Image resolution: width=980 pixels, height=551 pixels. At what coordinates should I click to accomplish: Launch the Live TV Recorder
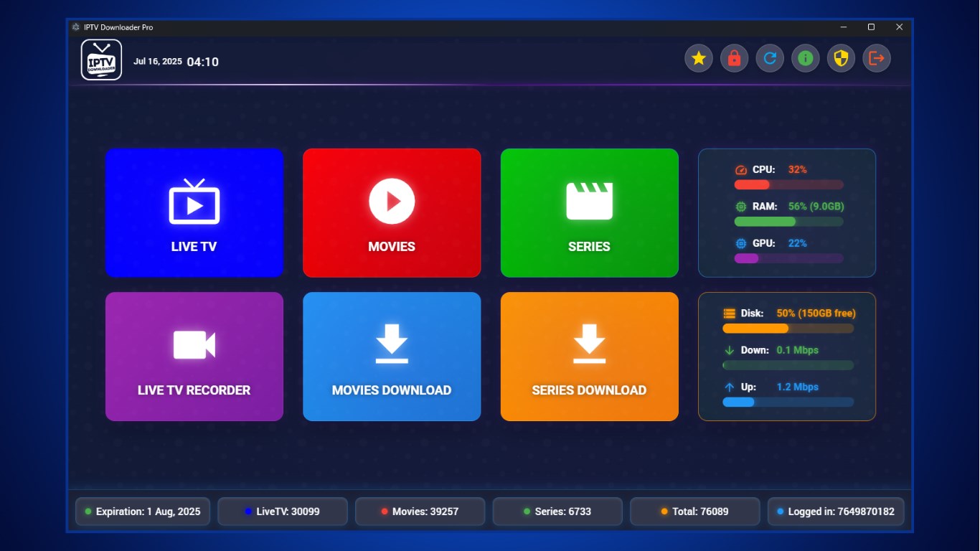click(194, 356)
